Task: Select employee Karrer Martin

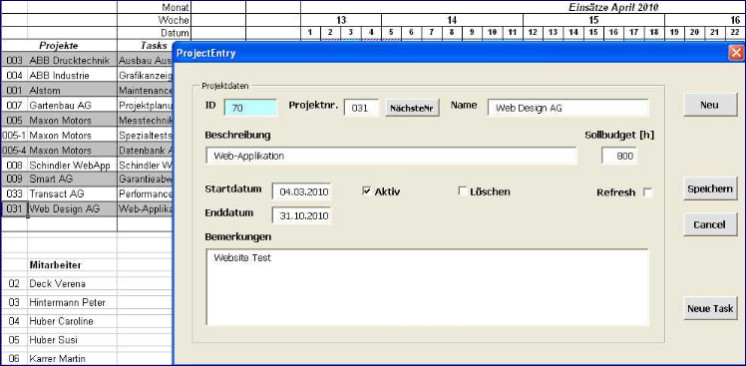Action: (x=72, y=358)
